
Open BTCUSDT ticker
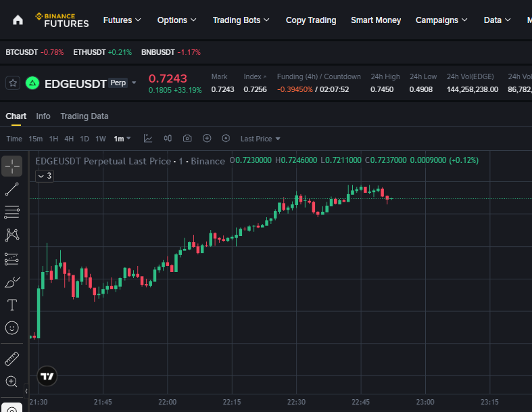pos(34,52)
